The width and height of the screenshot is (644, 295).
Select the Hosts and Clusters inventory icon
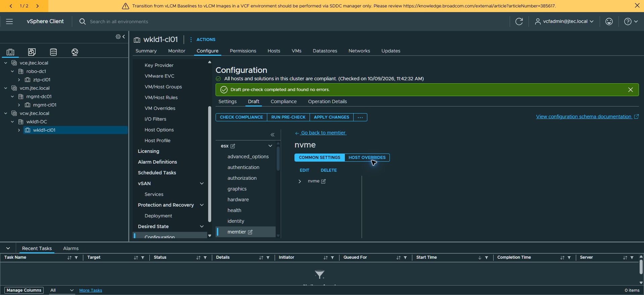tap(10, 52)
